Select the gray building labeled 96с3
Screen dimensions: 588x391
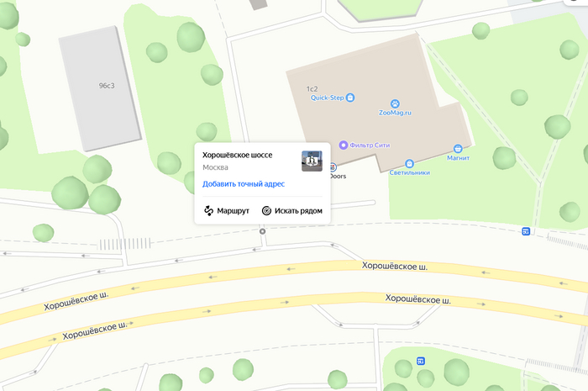tap(100, 88)
